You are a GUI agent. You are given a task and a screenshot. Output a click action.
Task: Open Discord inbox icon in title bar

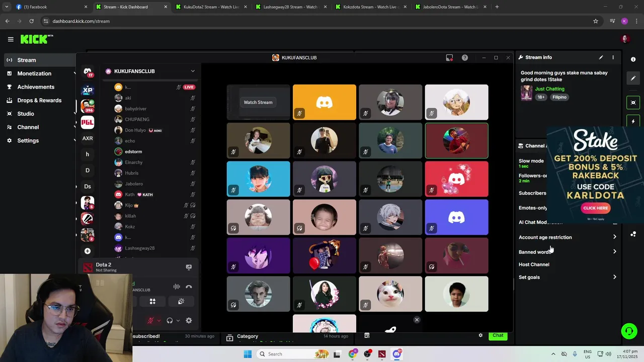click(x=449, y=58)
